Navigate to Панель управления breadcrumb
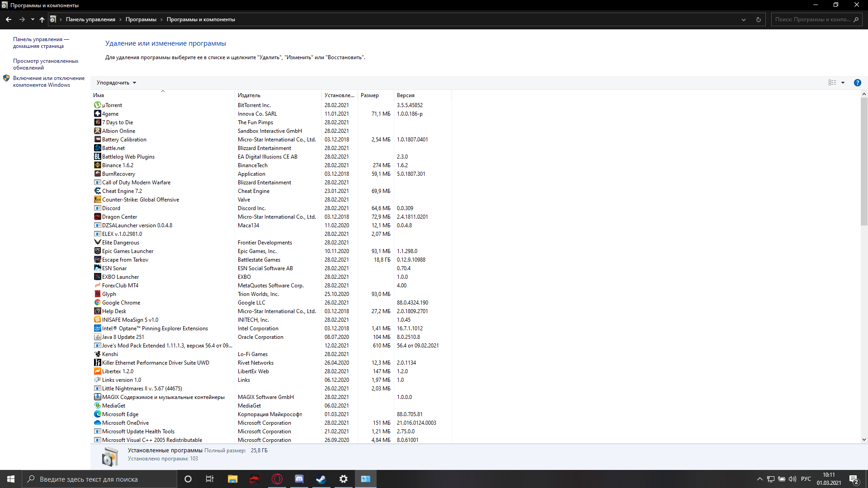 (90, 19)
